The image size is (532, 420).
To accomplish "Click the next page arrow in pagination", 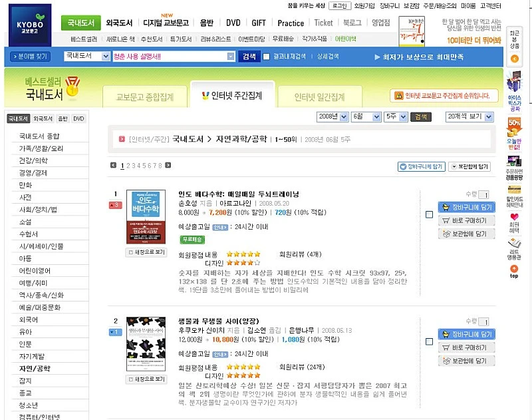I will [168, 165].
